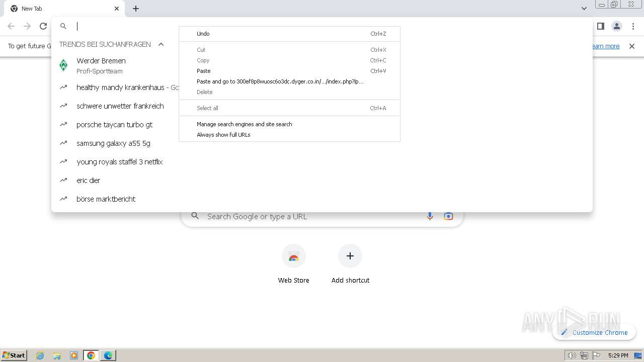Image resolution: width=644 pixels, height=362 pixels.
Task: Click trending icon beside börse marktbericht
Action: pyautogui.click(x=63, y=199)
